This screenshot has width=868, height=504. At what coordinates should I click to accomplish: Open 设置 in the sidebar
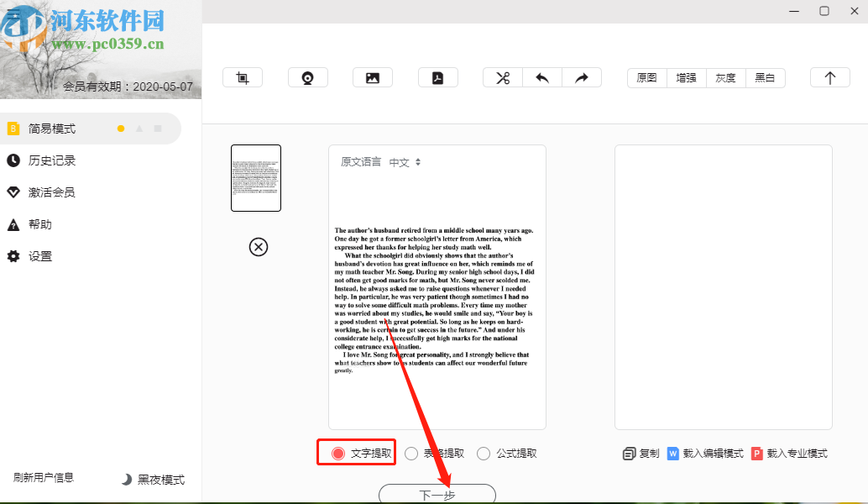39,256
